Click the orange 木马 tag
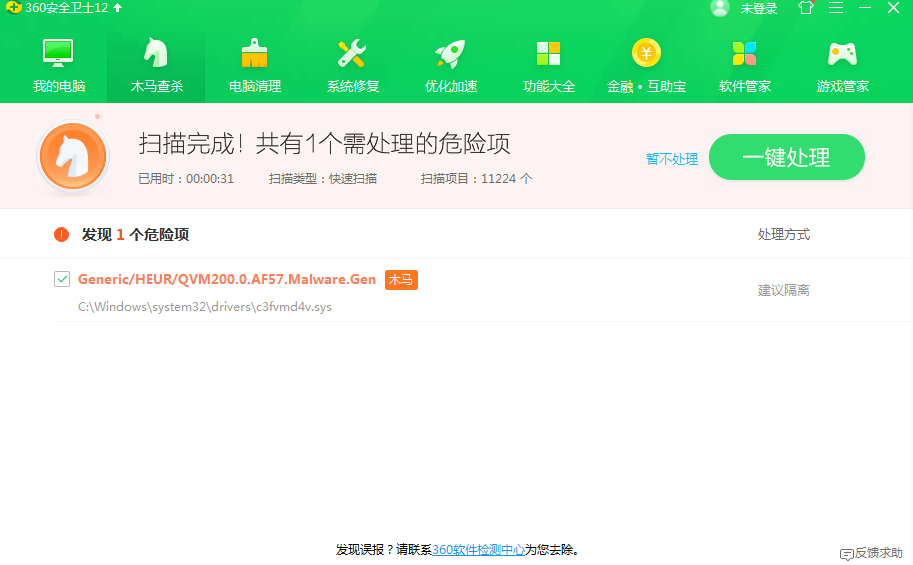Viewport: 913px width, 565px height. click(x=401, y=280)
